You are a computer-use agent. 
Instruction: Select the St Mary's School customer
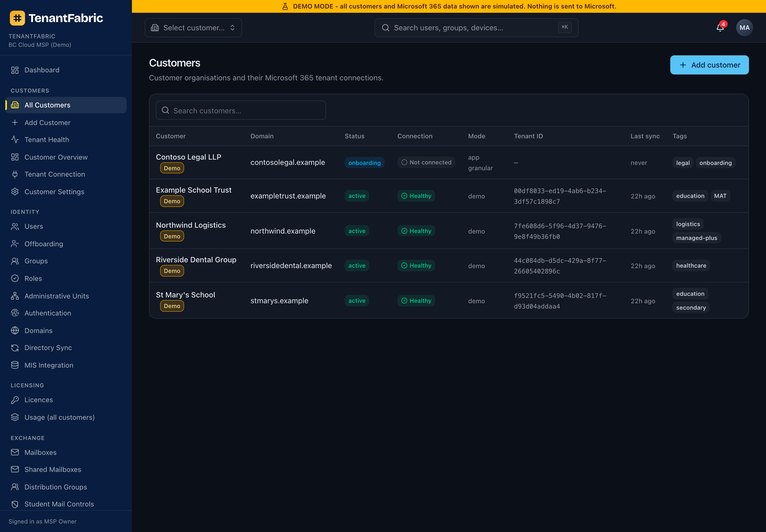(185, 295)
